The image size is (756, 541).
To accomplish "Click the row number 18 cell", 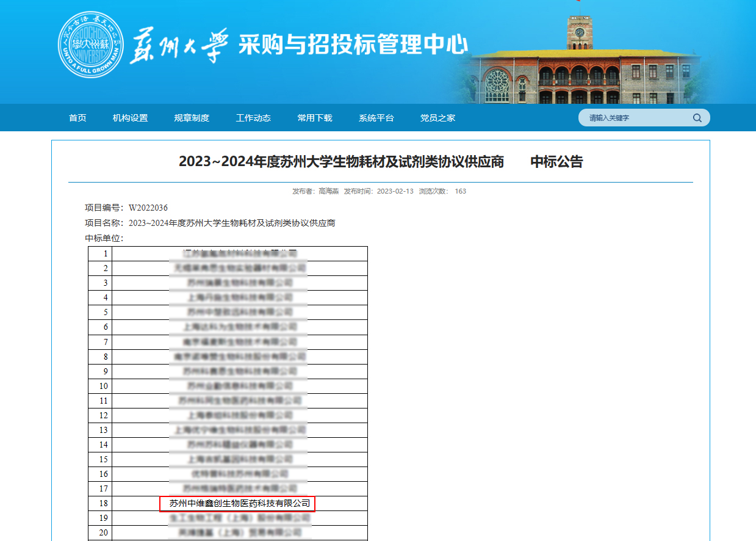I will [x=100, y=503].
